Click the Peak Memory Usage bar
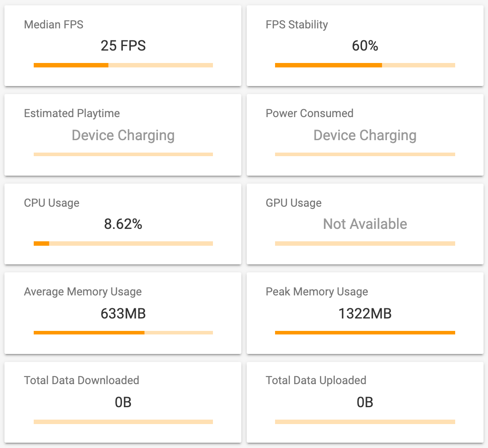 click(365, 333)
